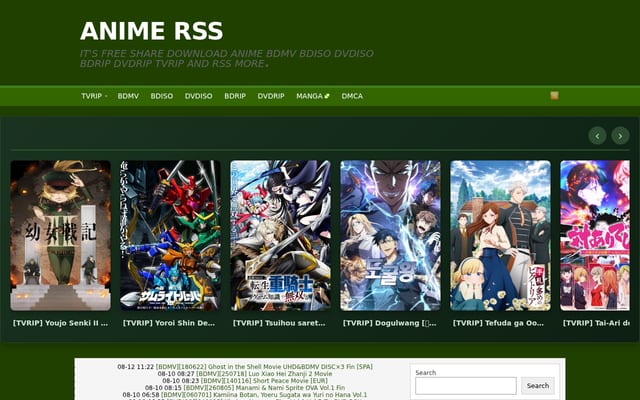
Task: Click the next slide arrow in carousel
Action: pyautogui.click(x=620, y=136)
